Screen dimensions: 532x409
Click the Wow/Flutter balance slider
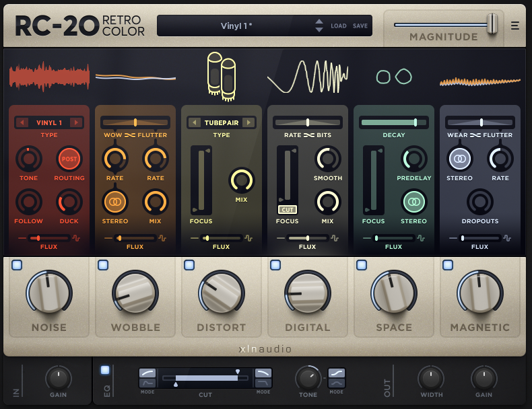tap(135, 122)
